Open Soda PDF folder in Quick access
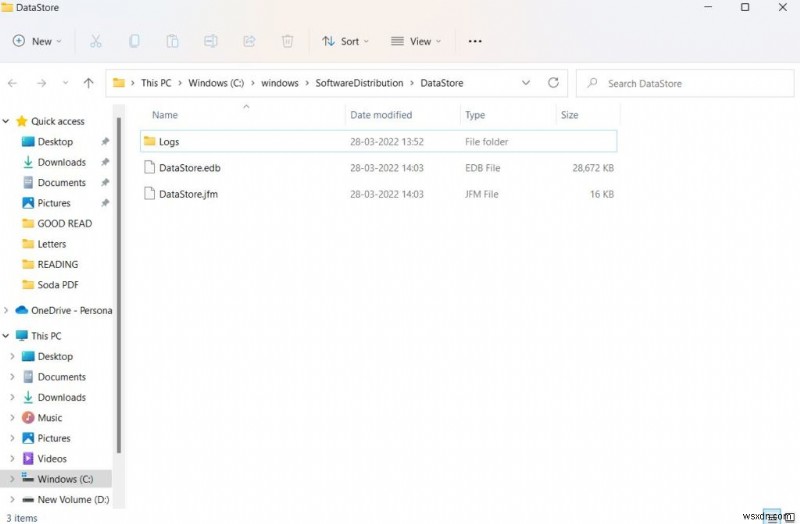 tap(58, 285)
